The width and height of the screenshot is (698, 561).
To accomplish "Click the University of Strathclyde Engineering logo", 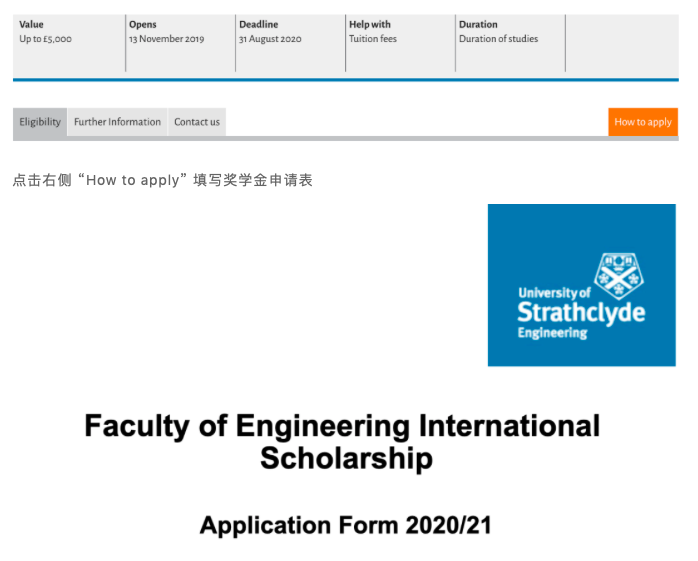I will tap(581, 285).
